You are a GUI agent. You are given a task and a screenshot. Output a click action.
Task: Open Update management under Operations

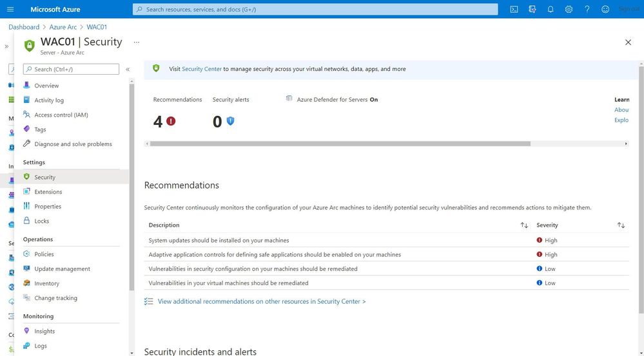[62, 268]
